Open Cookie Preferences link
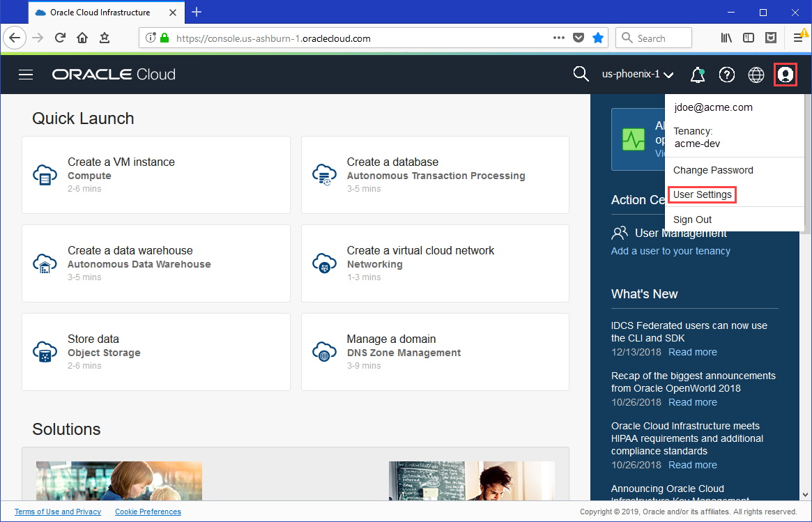Image resolution: width=812 pixels, height=522 pixels. 148,512
